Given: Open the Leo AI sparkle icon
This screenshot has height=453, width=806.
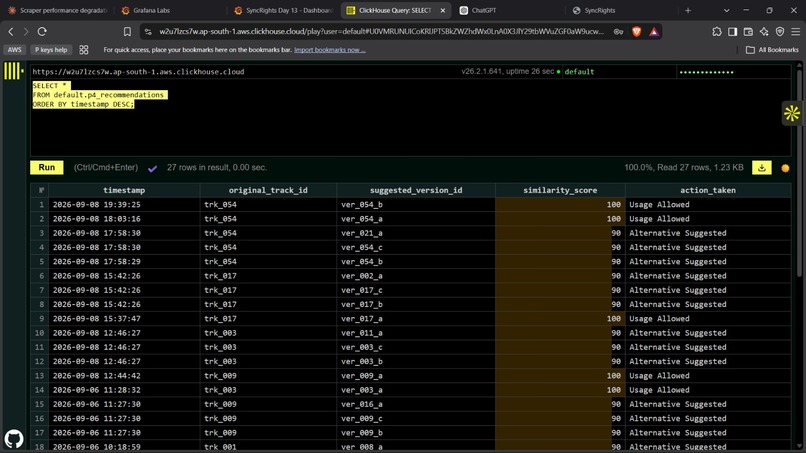Looking at the screenshot, I should coord(764,31).
